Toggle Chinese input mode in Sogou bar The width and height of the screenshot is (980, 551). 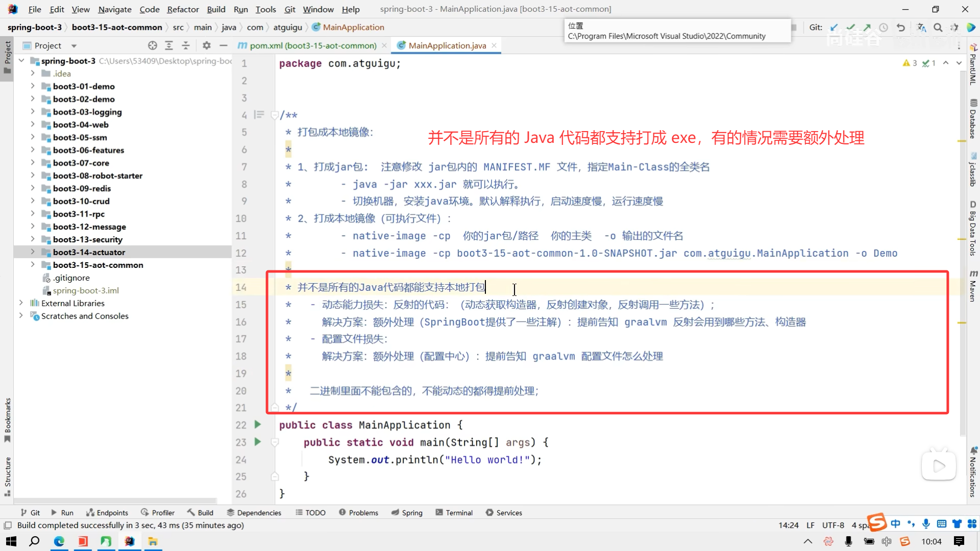point(895,523)
